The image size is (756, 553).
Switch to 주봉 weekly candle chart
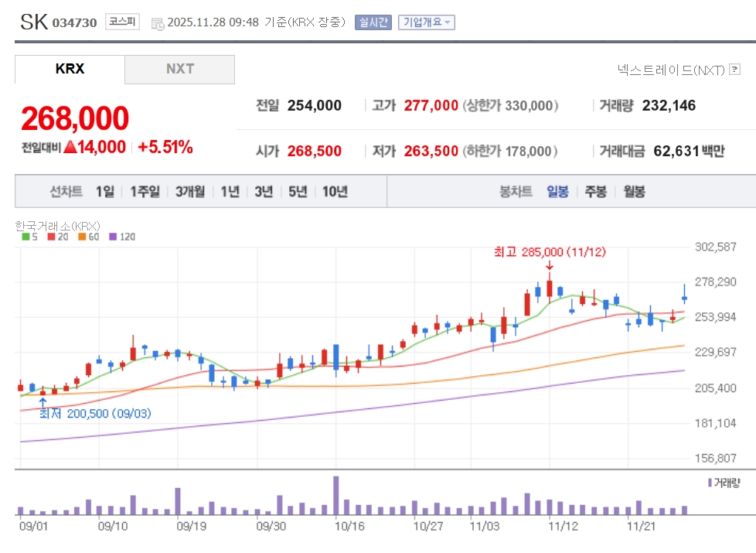(595, 192)
